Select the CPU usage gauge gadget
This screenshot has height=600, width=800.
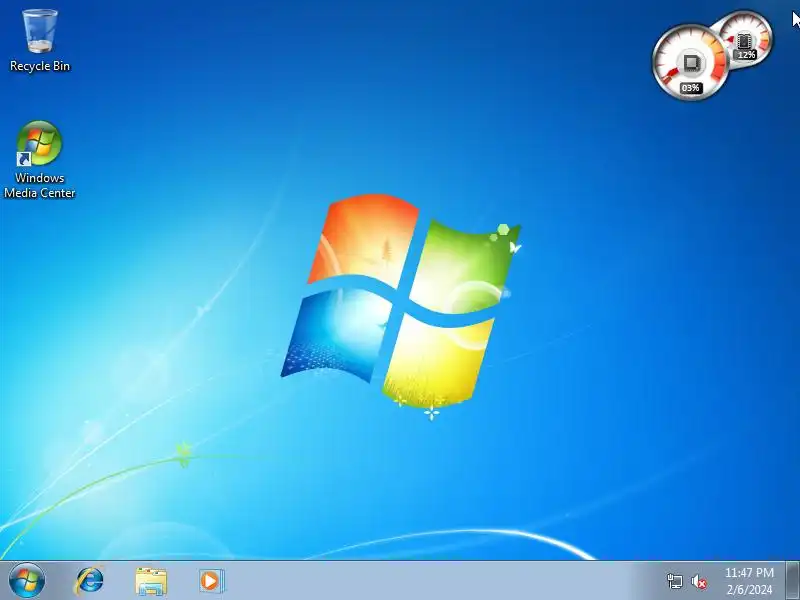click(690, 62)
